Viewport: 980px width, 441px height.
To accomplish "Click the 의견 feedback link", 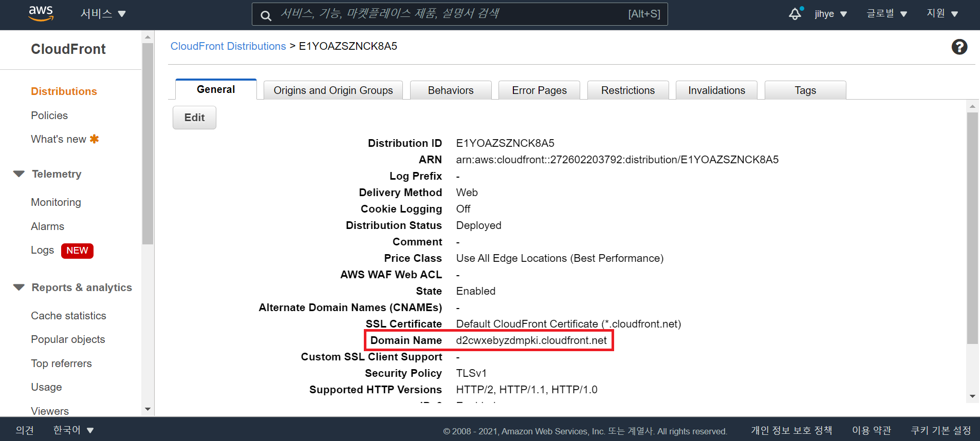I will pyautogui.click(x=25, y=430).
